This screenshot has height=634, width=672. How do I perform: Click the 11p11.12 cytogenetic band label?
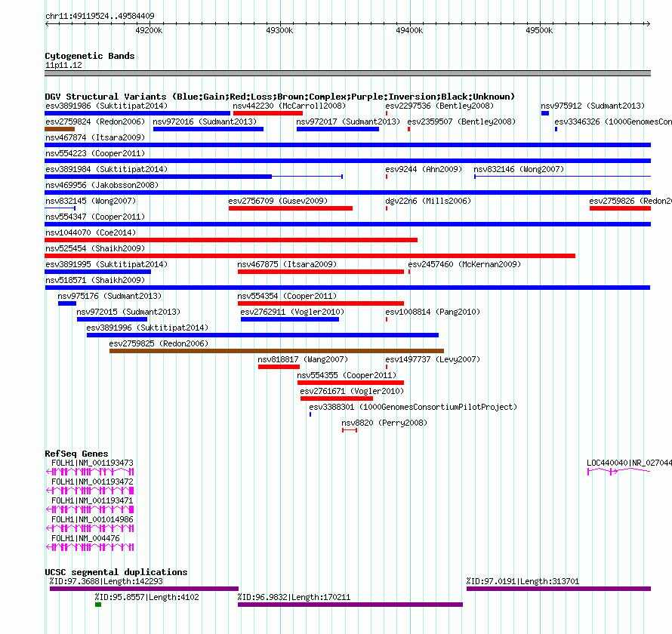pyautogui.click(x=63, y=65)
